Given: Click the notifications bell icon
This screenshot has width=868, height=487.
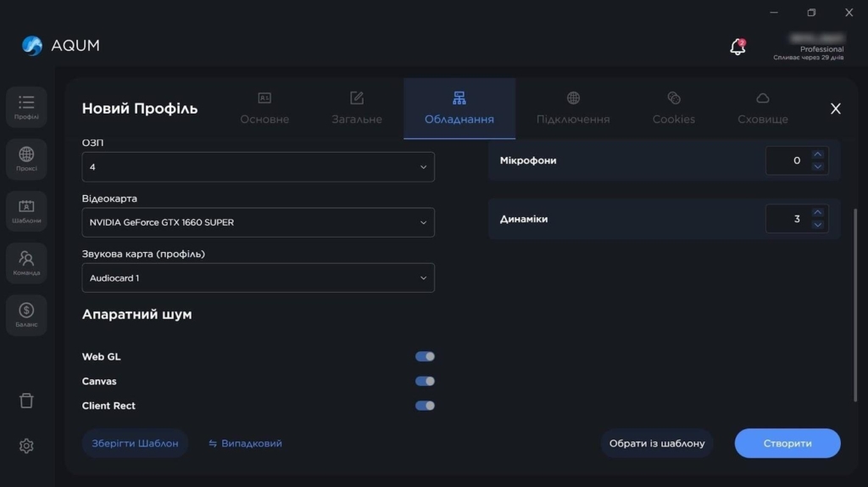Looking at the screenshot, I should tap(737, 47).
